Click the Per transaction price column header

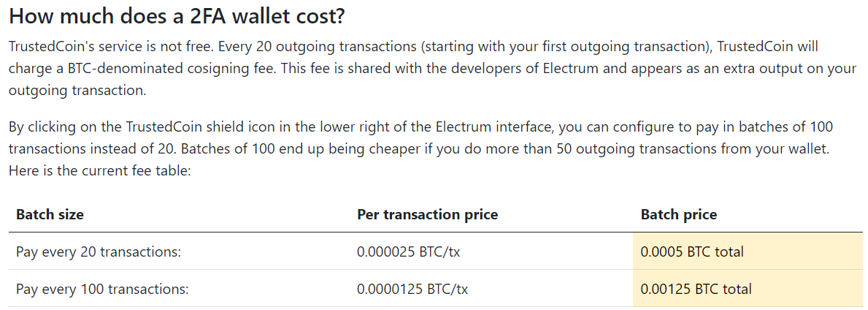pos(427,215)
